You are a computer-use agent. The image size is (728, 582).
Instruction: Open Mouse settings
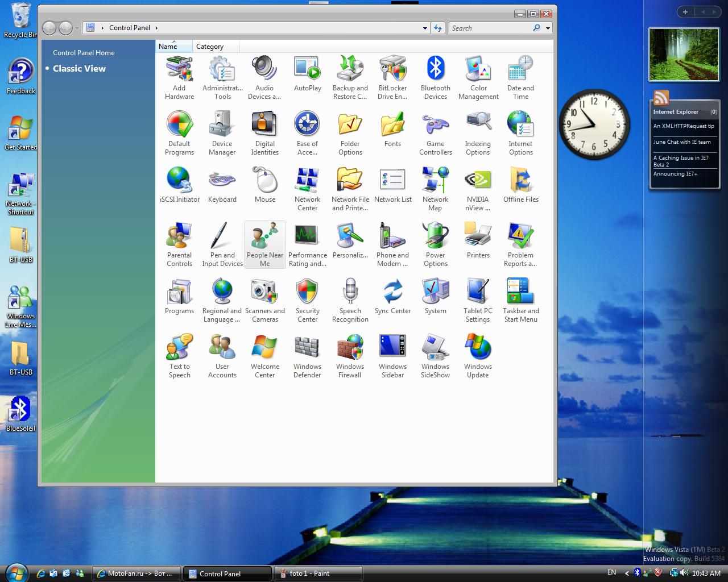(x=264, y=185)
